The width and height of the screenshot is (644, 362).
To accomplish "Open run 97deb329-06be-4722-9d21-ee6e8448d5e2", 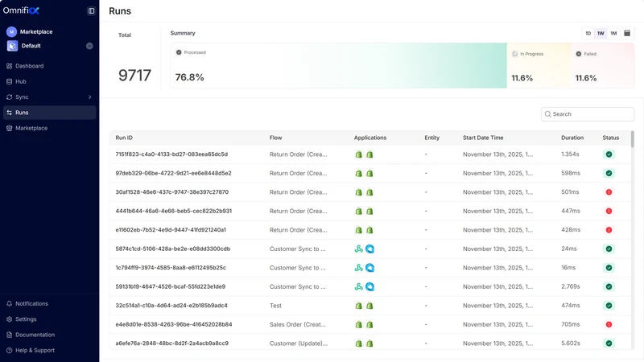I will (173, 173).
